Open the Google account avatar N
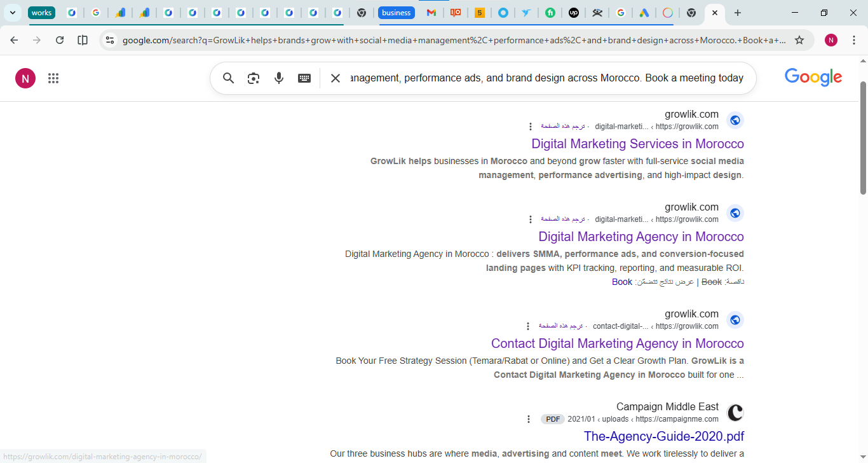Screen dimensions: 868x463 tap(25, 78)
